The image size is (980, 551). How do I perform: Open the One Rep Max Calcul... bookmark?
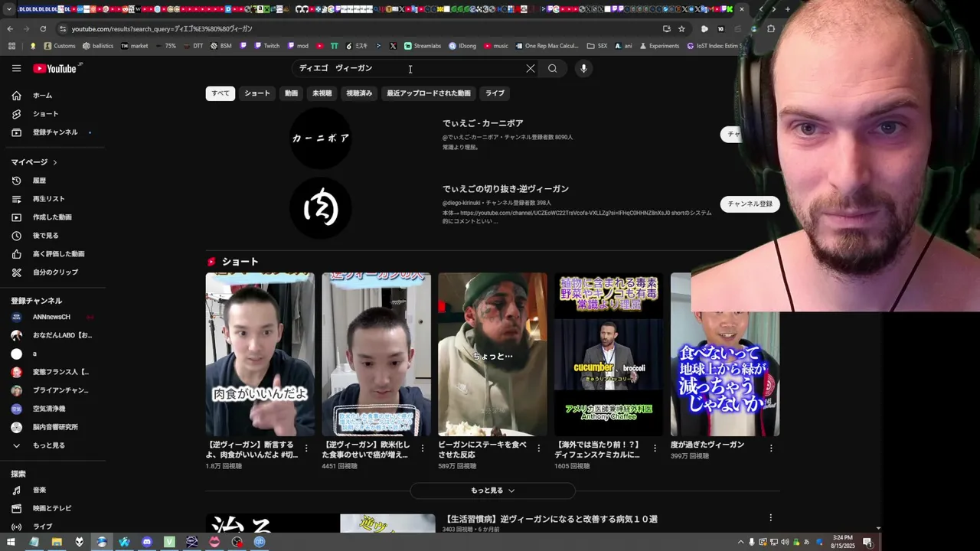(x=547, y=46)
